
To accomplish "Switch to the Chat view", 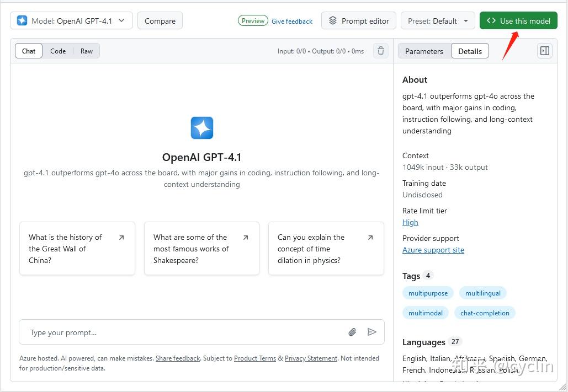I will [29, 51].
